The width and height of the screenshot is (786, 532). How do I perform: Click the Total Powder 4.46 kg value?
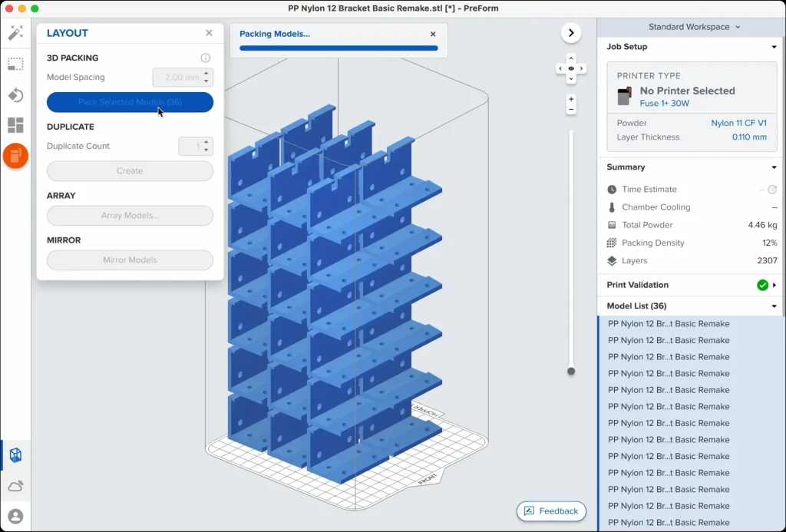pos(762,225)
